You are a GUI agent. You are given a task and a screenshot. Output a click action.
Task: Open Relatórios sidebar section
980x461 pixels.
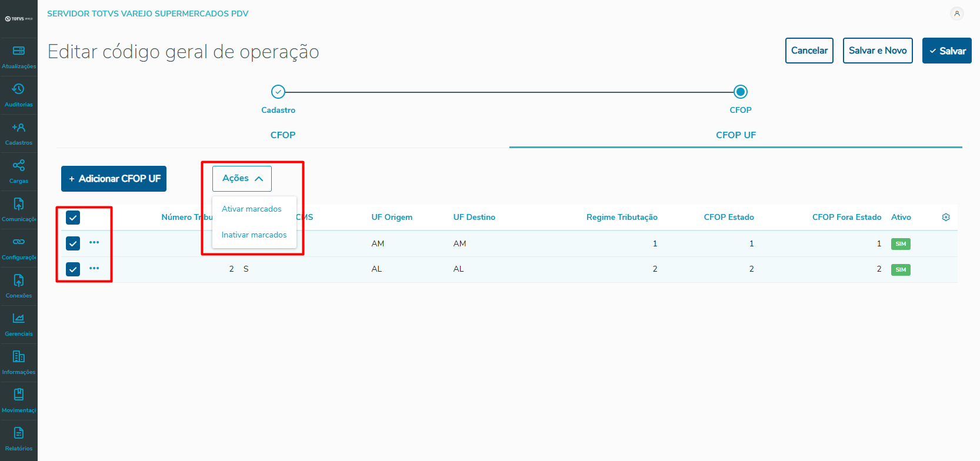19,439
